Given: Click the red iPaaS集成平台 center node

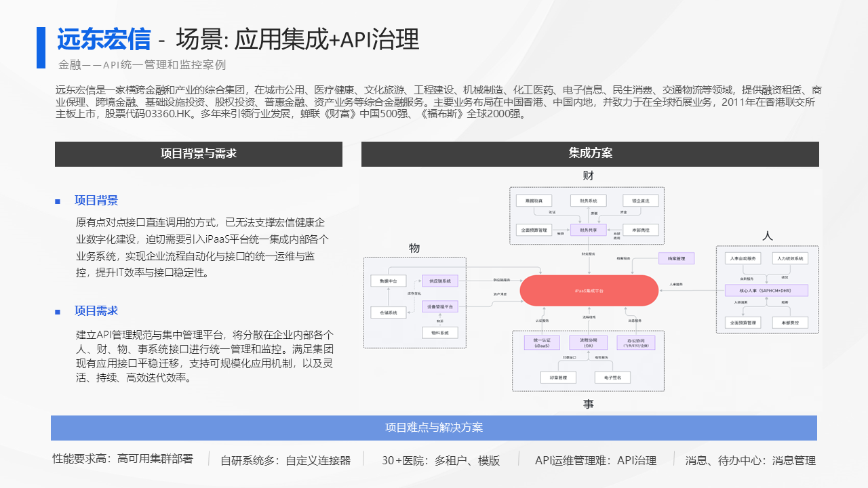Looking at the screenshot, I should [589, 290].
